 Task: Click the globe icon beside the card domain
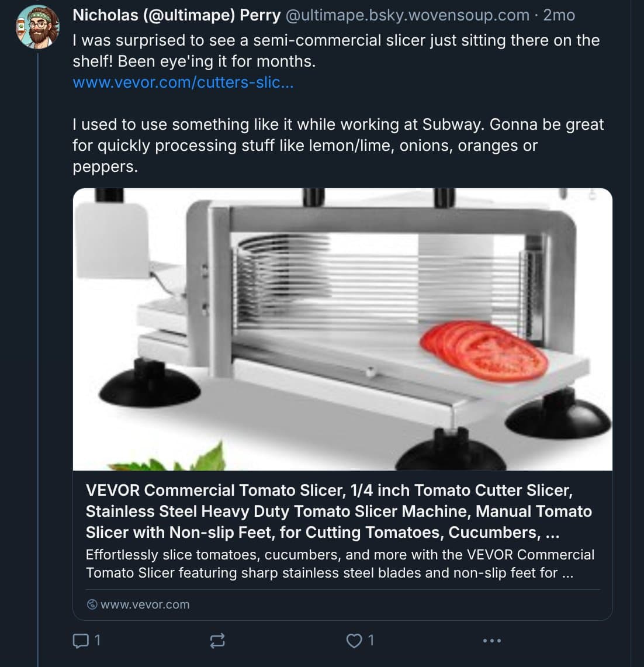(x=92, y=604)
